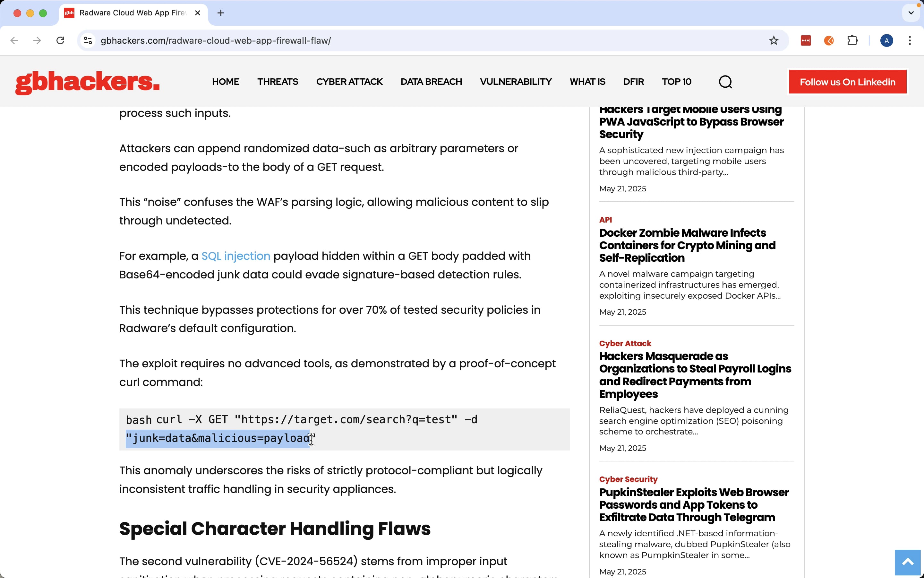The width and height of the screenshot is (924, 578).
Task: Open PupkinStealer Exploits Web Browser article
Action: tap(694, 504)
